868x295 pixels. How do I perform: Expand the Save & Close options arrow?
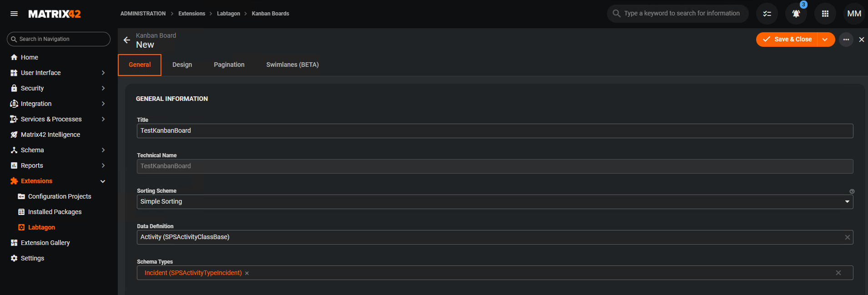coord(825,40)
